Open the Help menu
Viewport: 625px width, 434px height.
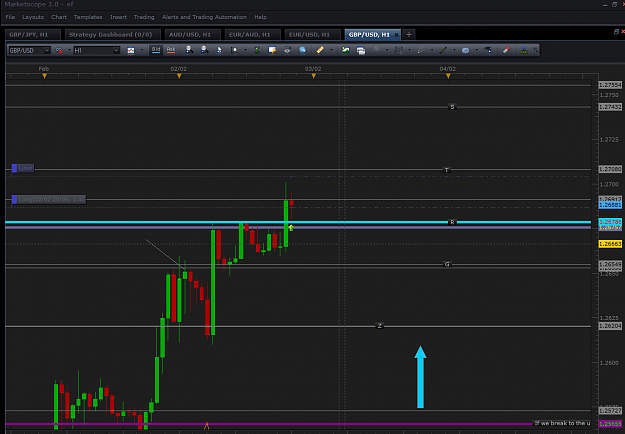(261, 17)
